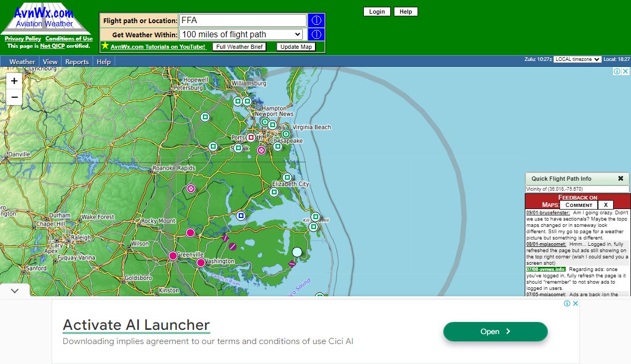Click Vicinity of (36.018,-75.670) text
631x364 pixels.
[x=555, y=189]
